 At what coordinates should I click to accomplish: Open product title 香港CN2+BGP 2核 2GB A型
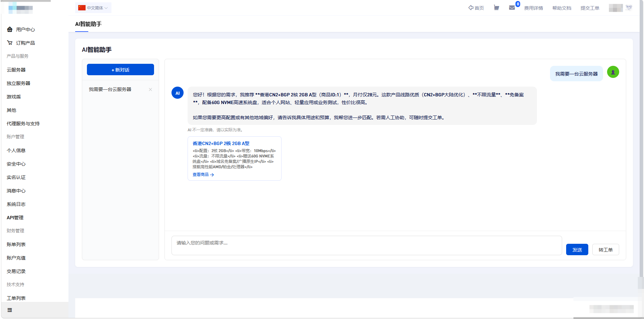point(221,143)
